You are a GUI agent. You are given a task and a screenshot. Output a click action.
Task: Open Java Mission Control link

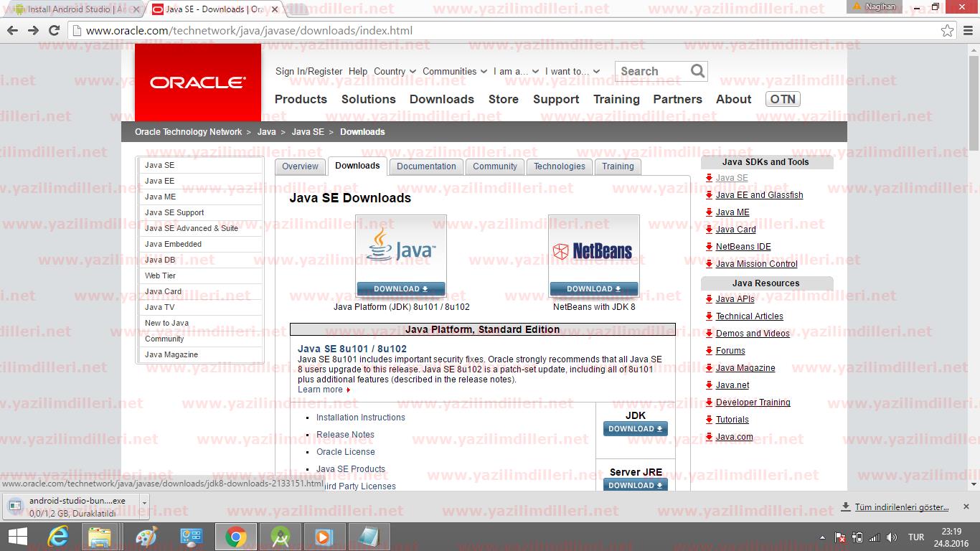[757, 264]
